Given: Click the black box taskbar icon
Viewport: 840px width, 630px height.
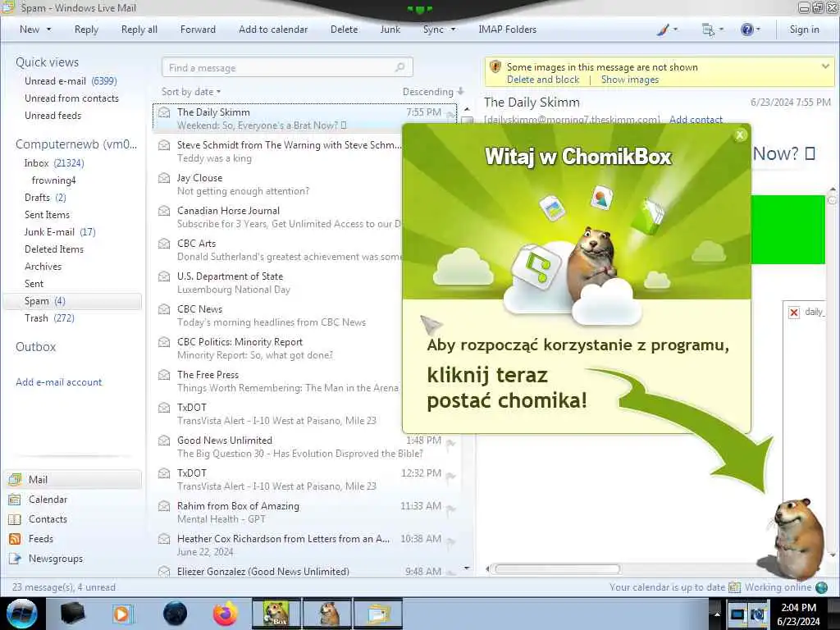Looking at the screenshot, I should pyautogui.click(x=72, y=614).
